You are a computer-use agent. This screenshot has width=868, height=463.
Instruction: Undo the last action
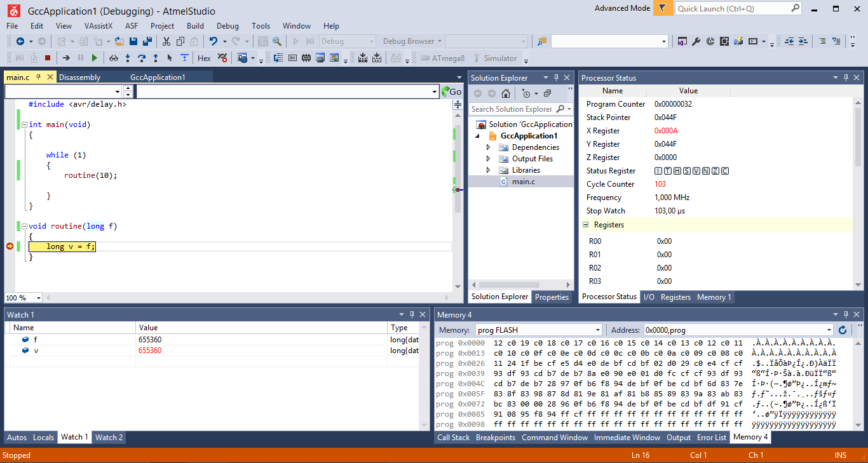[214, 41]
